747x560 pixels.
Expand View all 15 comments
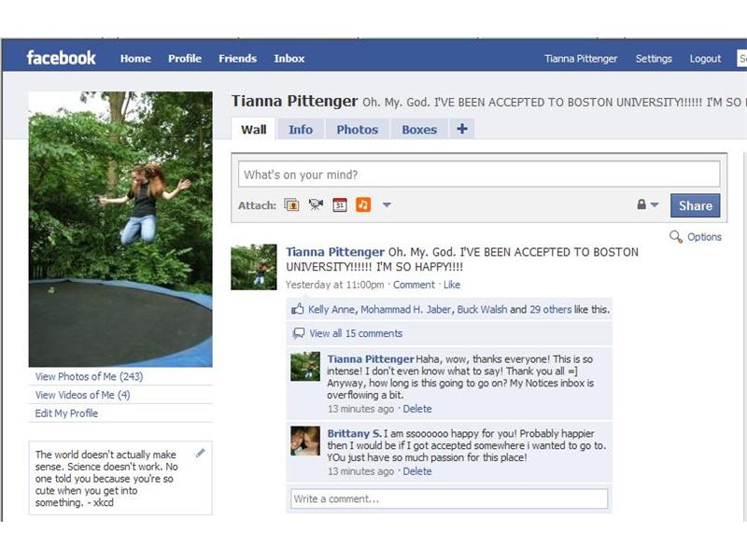click(x=356, y=333)
